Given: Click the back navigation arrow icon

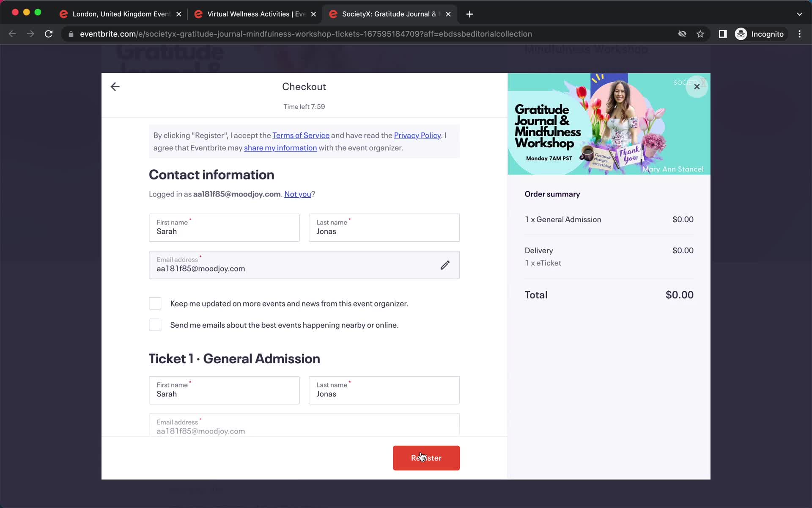Looking at the screenshot, I should click(115, 87).
